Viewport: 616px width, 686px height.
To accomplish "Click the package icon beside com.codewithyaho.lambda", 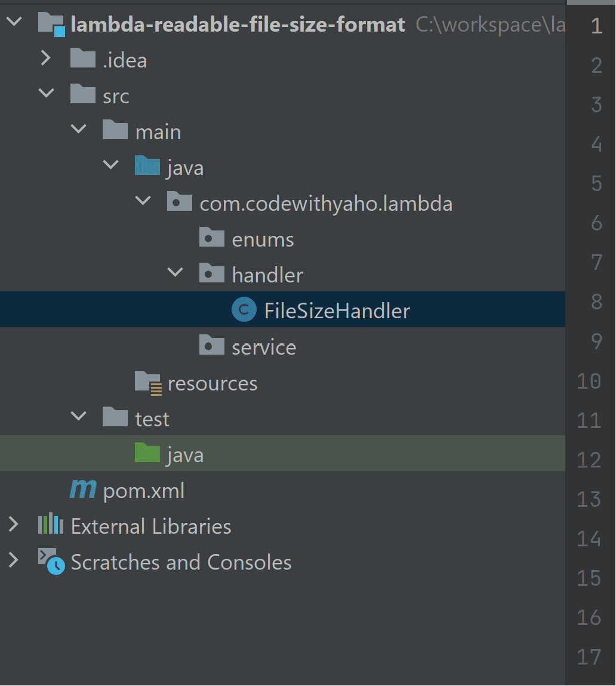I will pos(180,203).
